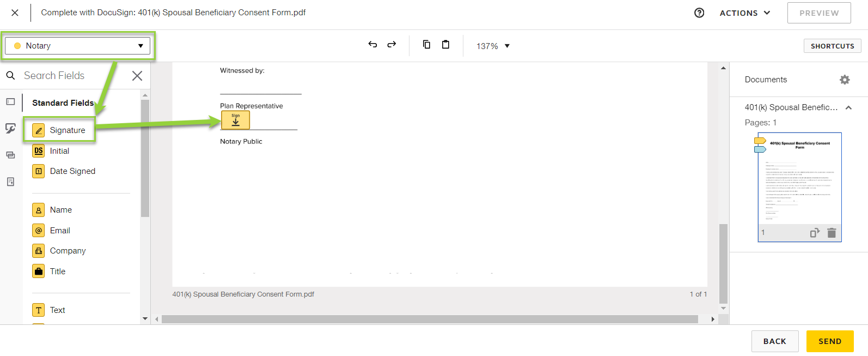Click the redo arrow icon

392,45
